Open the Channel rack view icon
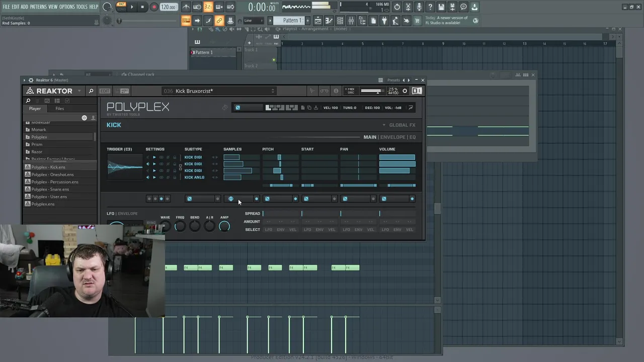Screen dimensions: 644x362 (x=340, y=21)
